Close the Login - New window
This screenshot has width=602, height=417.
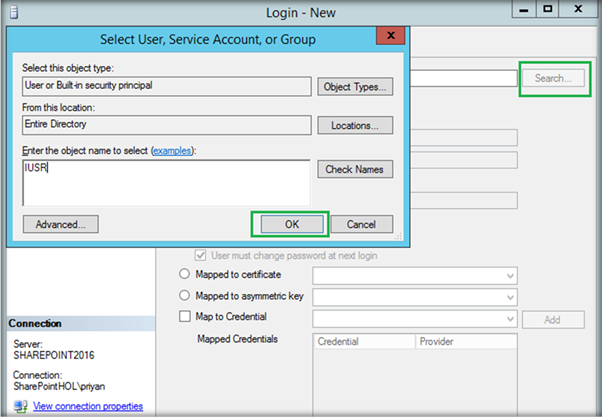pos(578,9)
